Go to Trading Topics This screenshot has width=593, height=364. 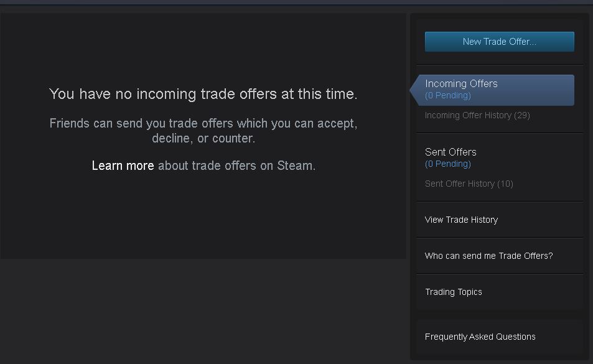coord(453,292)
